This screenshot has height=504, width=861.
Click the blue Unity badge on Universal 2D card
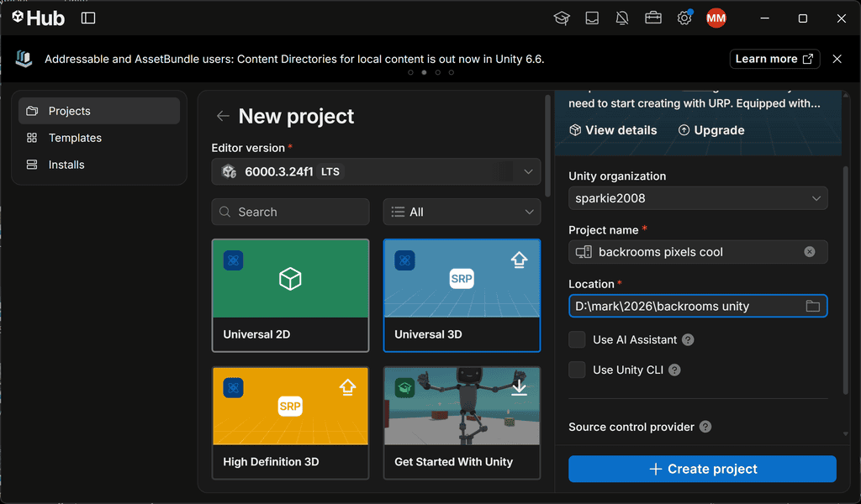pos(234,260)
